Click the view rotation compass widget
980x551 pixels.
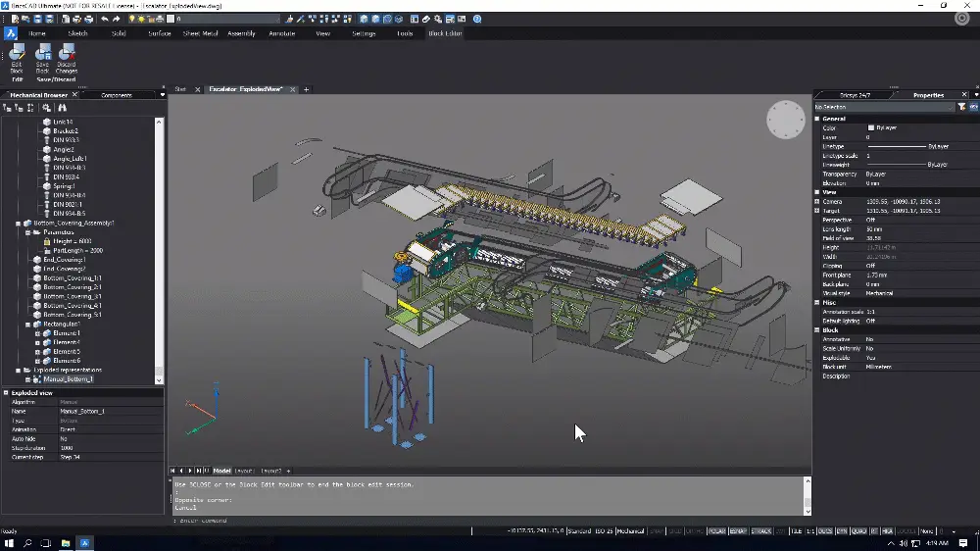785,120
